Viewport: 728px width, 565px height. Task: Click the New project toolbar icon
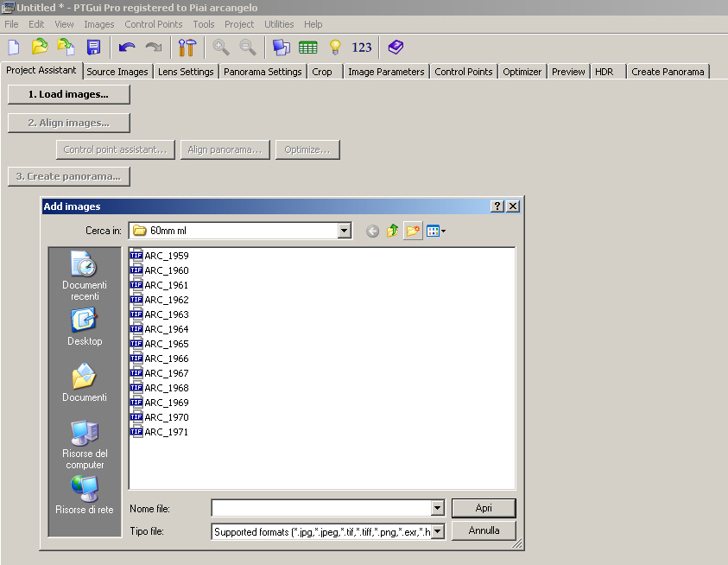(14, 48)
